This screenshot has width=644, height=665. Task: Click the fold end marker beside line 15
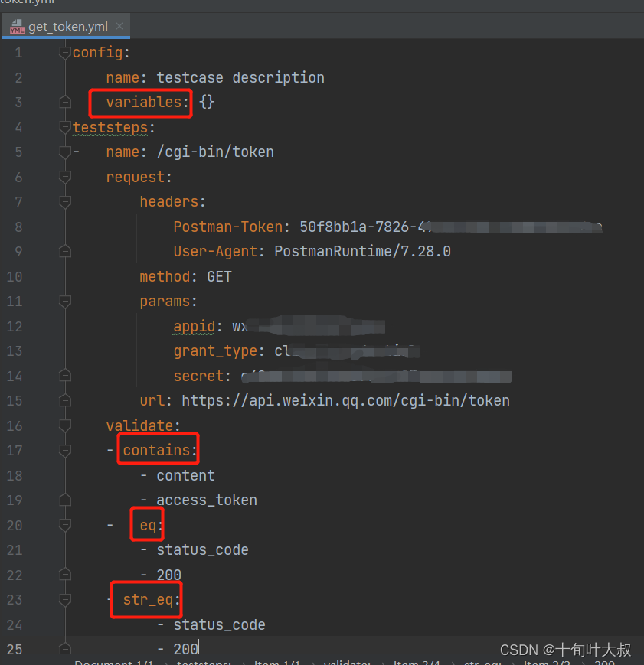pos(65,401)
